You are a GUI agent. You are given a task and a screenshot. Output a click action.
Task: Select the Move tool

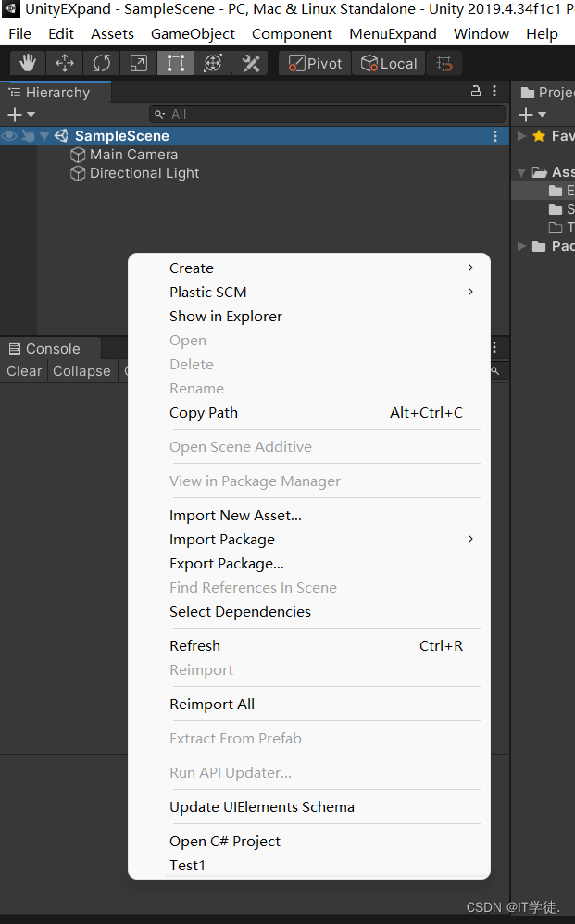(65, 64)
